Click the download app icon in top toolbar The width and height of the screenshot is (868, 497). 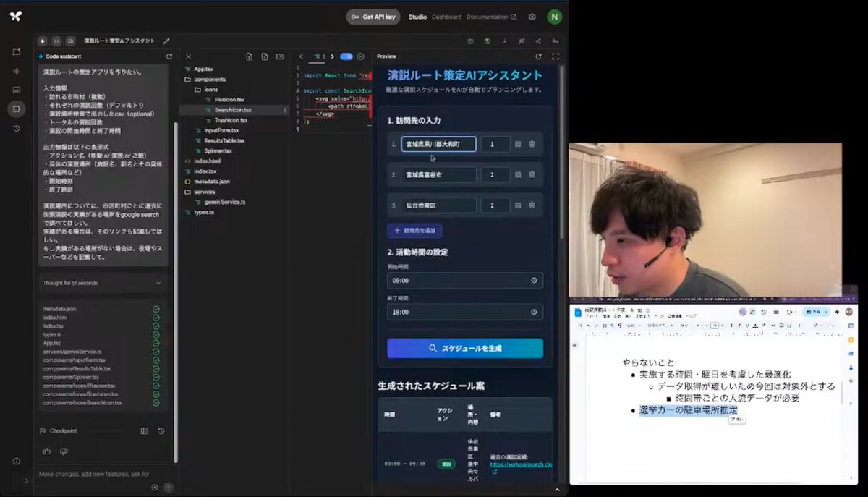pos(504,41)
